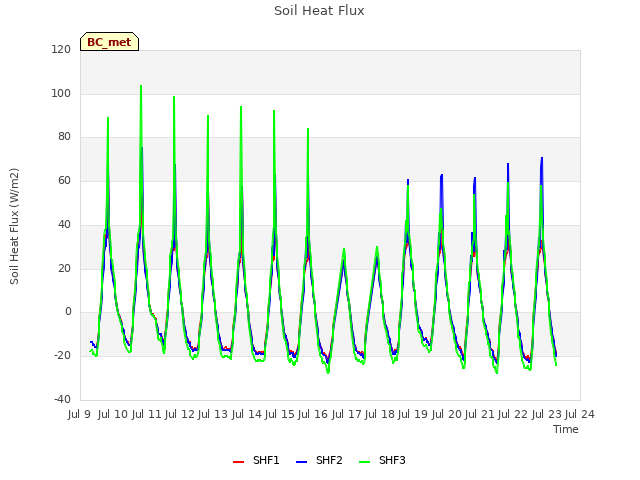Click the 60 y-axis tick label
Image resolution: width=640 pixels, height=480 pixels.
click(x=64, y=180)
